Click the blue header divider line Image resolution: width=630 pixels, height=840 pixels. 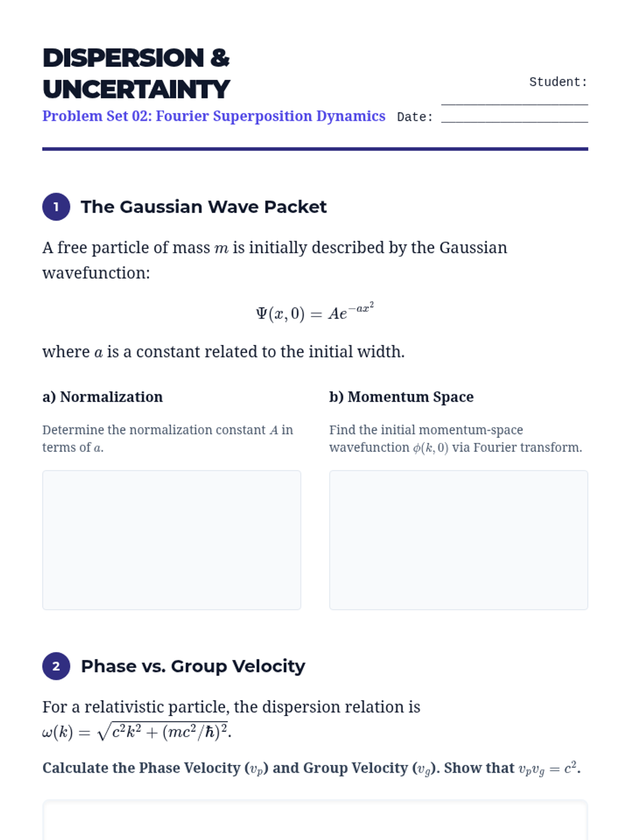click(x=315, y=149)
